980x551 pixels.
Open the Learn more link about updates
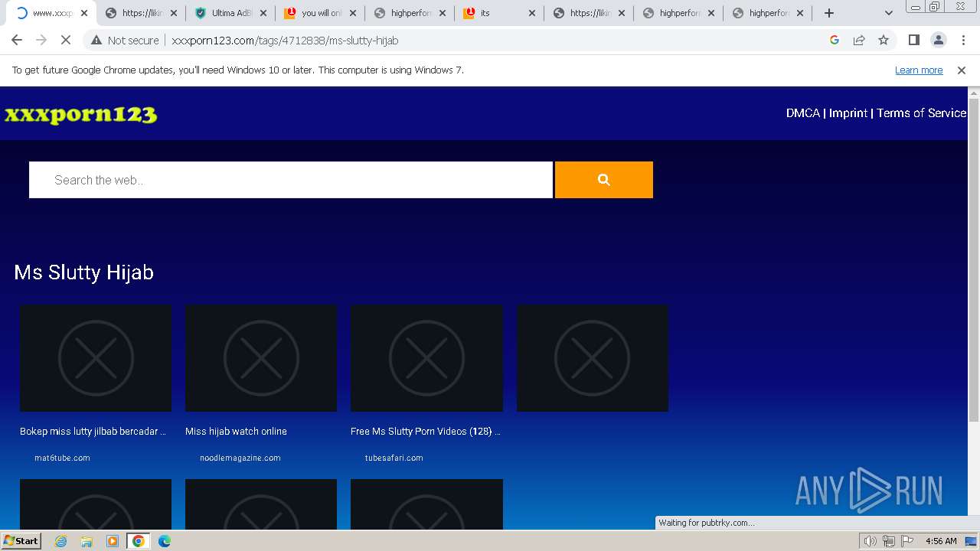919,70
